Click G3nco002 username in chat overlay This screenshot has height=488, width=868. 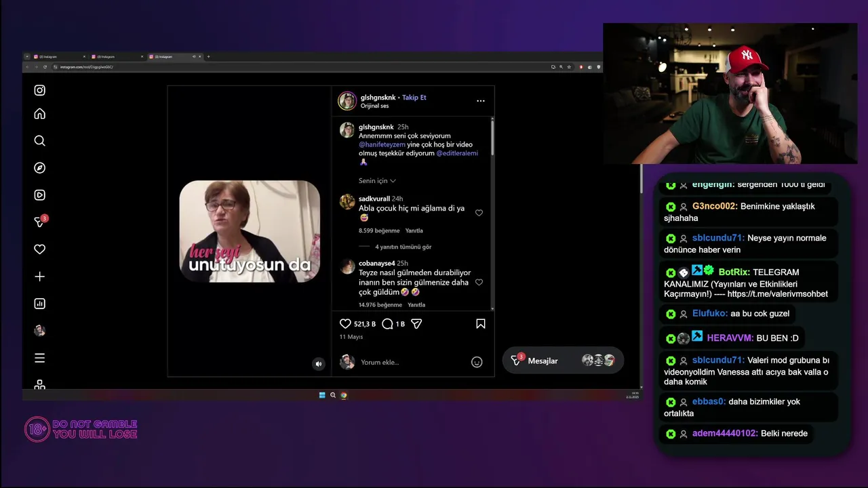tap(715, 206)
